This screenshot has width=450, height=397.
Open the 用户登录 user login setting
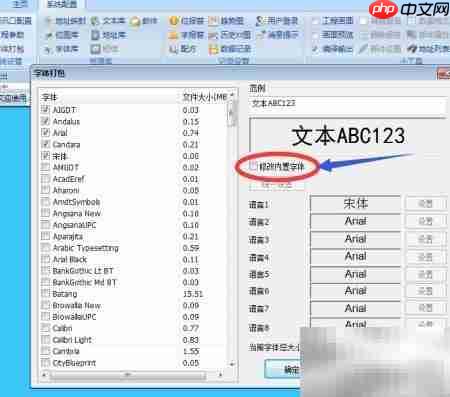coord(277,21)
